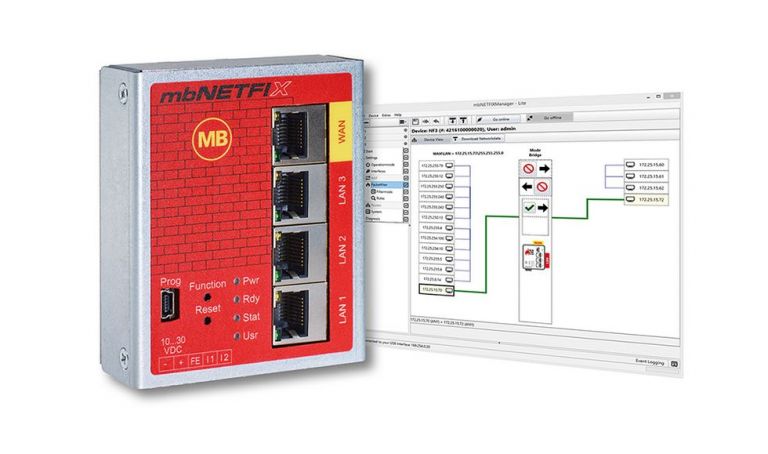Select Rules under Packetfilter
The width and height of the screenshot is (768, 454).
point(380,198)
